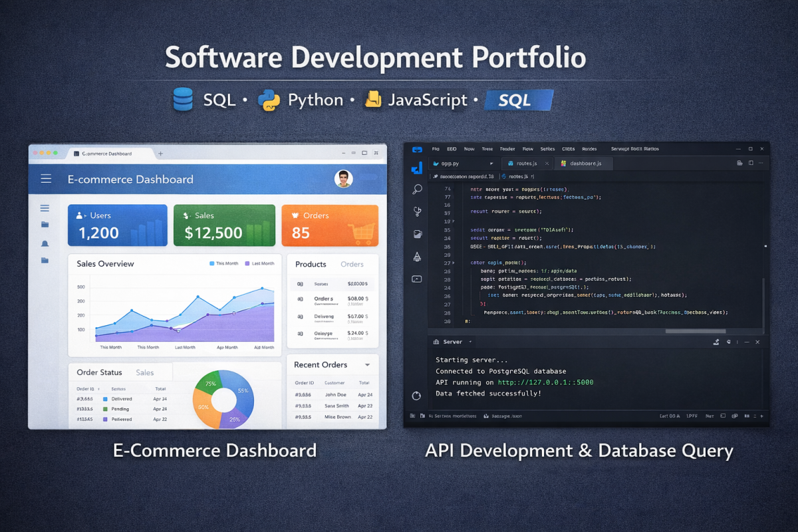Screen dimensions: 798x532
Task: Open the search icon in editor sidebar
Action: coord(417,190)
